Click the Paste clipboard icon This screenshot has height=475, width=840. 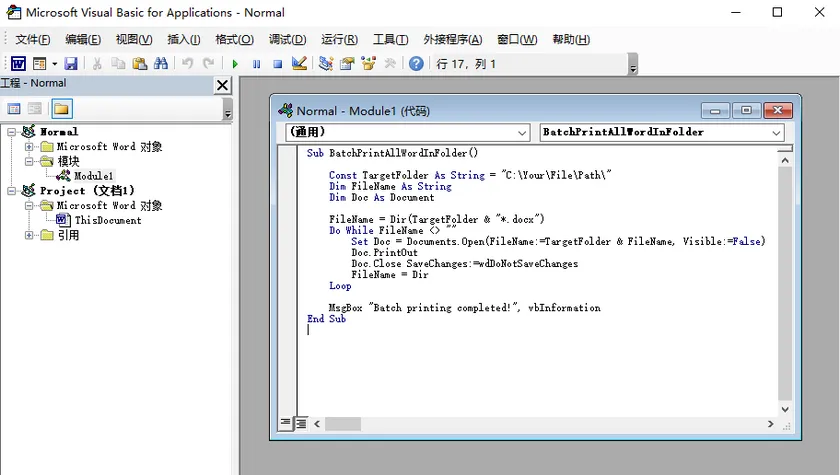pos(139,64)
